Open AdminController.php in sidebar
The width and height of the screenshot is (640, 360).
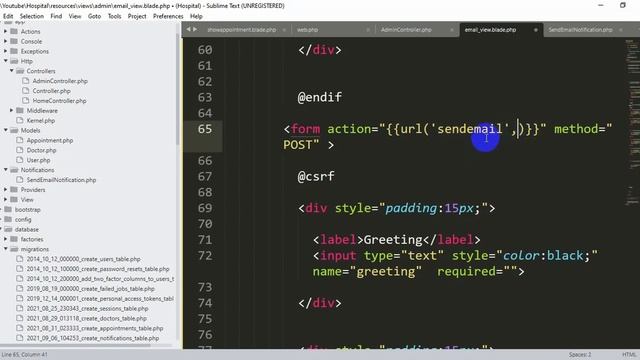pos(60,81)
